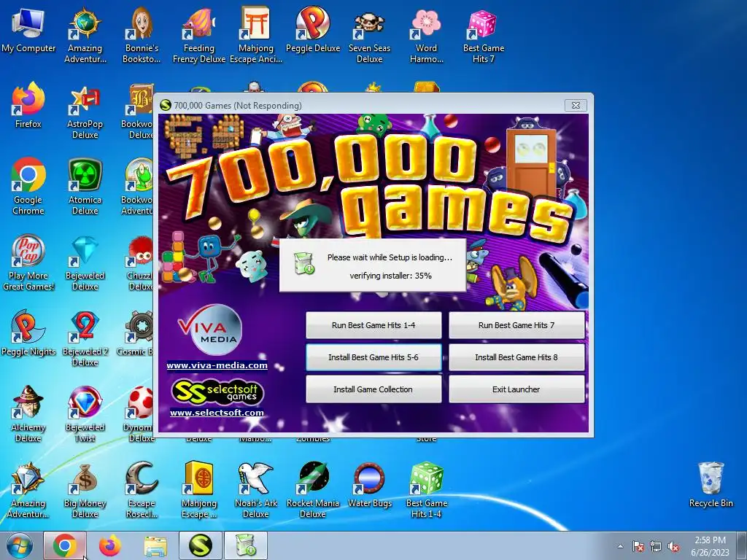Switch to Setup installer taskbar item
Screen dimensions: 747x560
[x=246, y=545]
